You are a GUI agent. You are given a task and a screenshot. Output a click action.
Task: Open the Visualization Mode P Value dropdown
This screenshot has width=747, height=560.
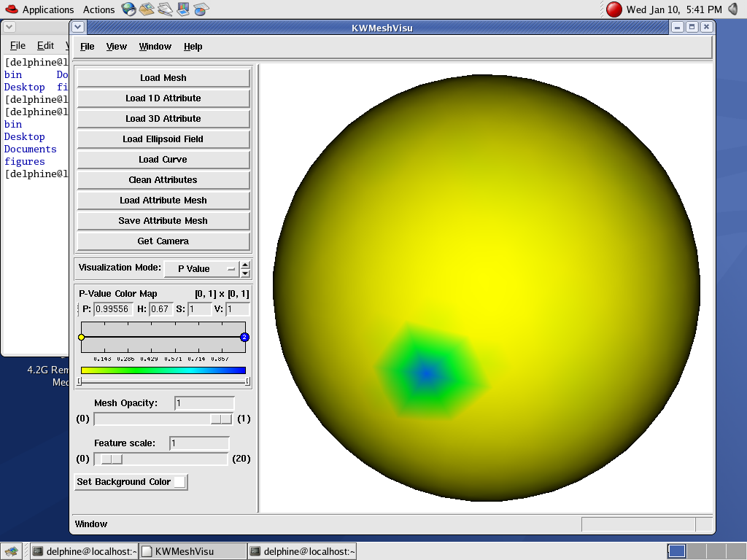[201, 269]
